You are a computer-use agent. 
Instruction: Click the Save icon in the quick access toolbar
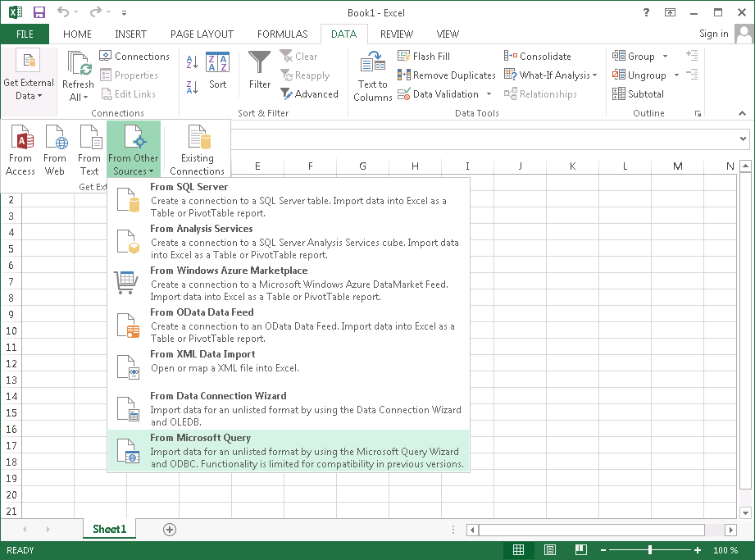(x=39, y=12)
